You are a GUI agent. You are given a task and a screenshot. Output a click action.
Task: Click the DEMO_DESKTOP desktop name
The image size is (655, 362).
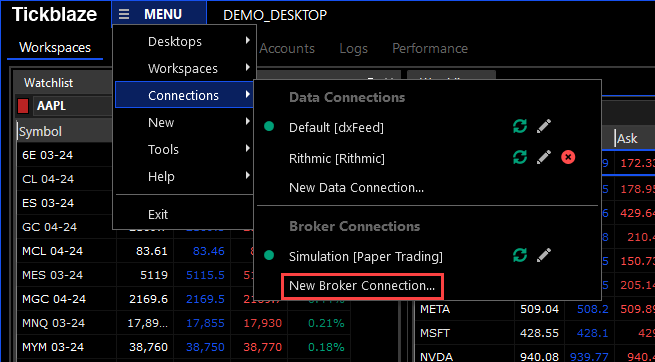[275, 15]
